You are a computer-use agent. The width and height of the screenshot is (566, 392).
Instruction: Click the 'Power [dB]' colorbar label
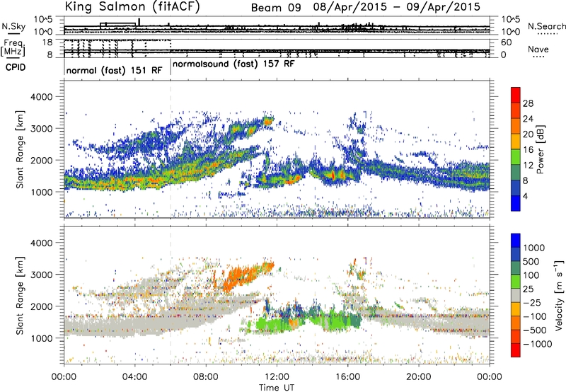click(541, 149)
